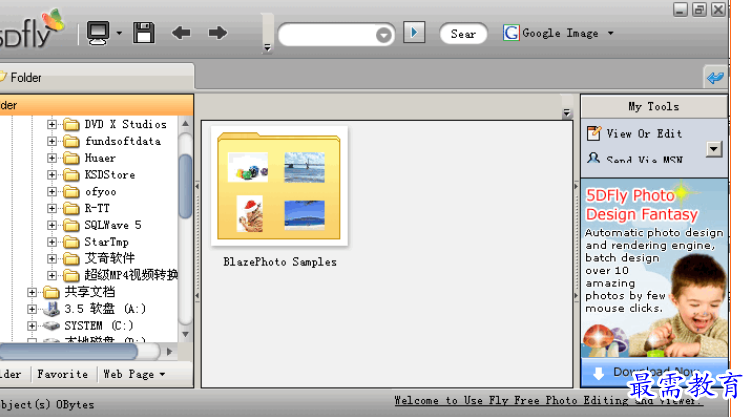
Task: Click the View Or Edit tool
Action: click(x=644, y=134)
